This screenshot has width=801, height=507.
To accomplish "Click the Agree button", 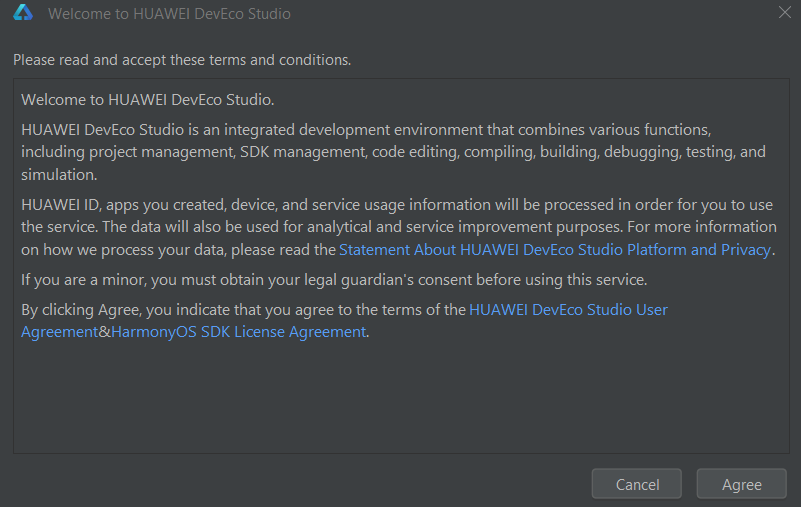I will point(741,483).
